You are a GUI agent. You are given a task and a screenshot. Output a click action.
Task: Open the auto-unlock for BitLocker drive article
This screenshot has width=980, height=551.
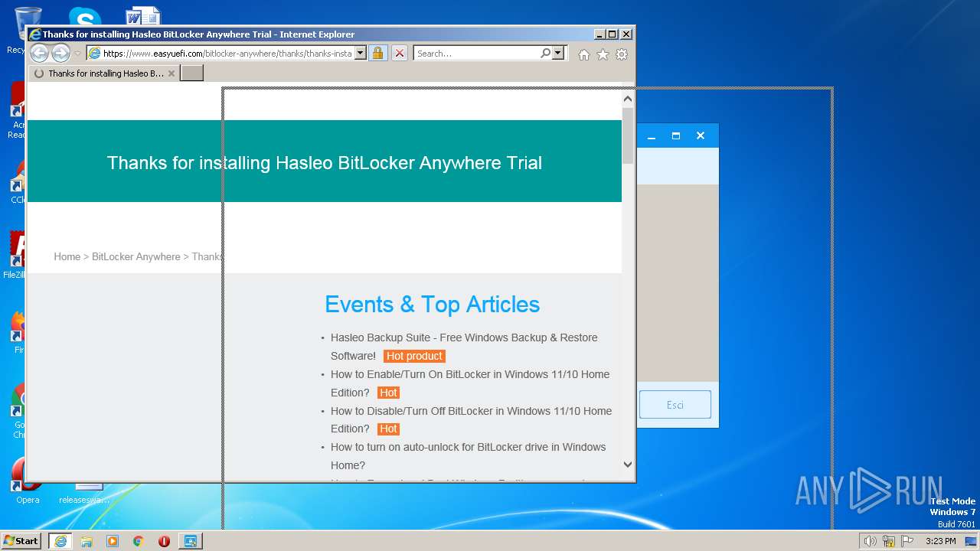(468, 456)
